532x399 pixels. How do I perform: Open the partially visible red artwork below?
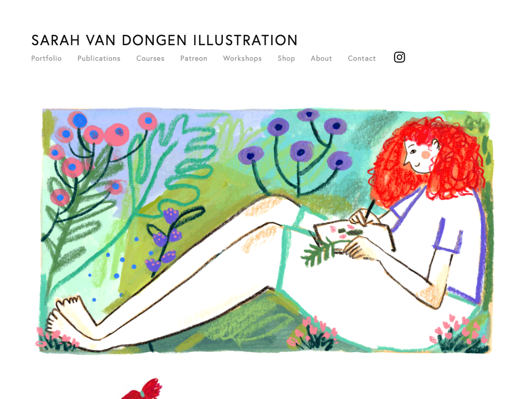(142, 389)
